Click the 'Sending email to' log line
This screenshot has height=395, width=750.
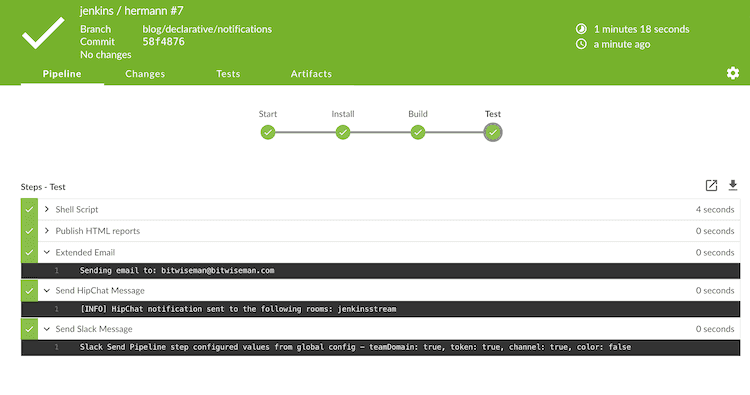(x=380, y=271)
